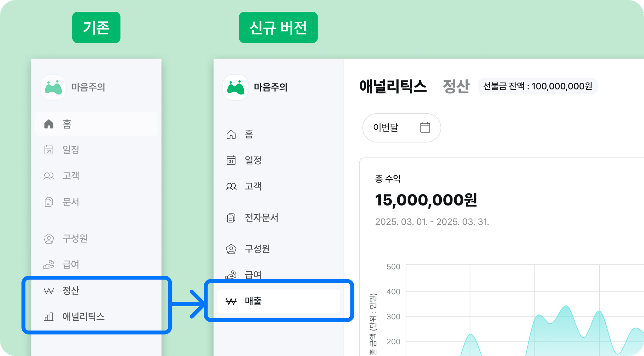Click the 마음주의 logo in the new sidebar

click(x=236, y=87)
